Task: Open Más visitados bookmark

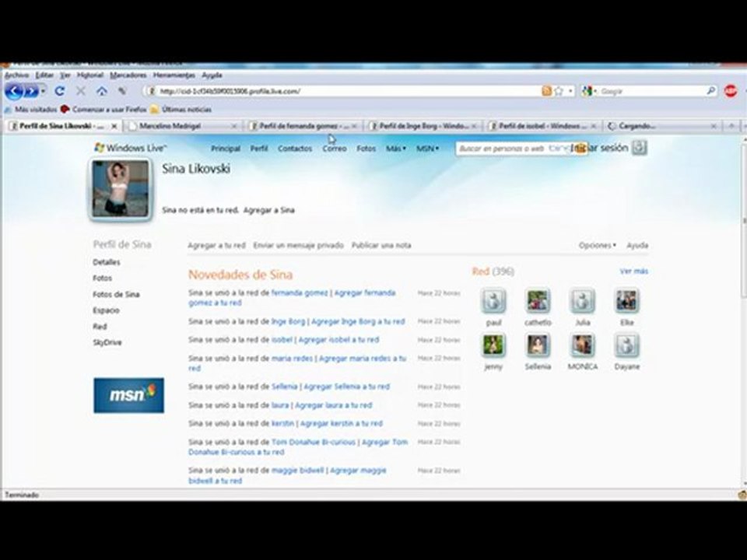Action: pyautogui.click(x=30, y=110)
